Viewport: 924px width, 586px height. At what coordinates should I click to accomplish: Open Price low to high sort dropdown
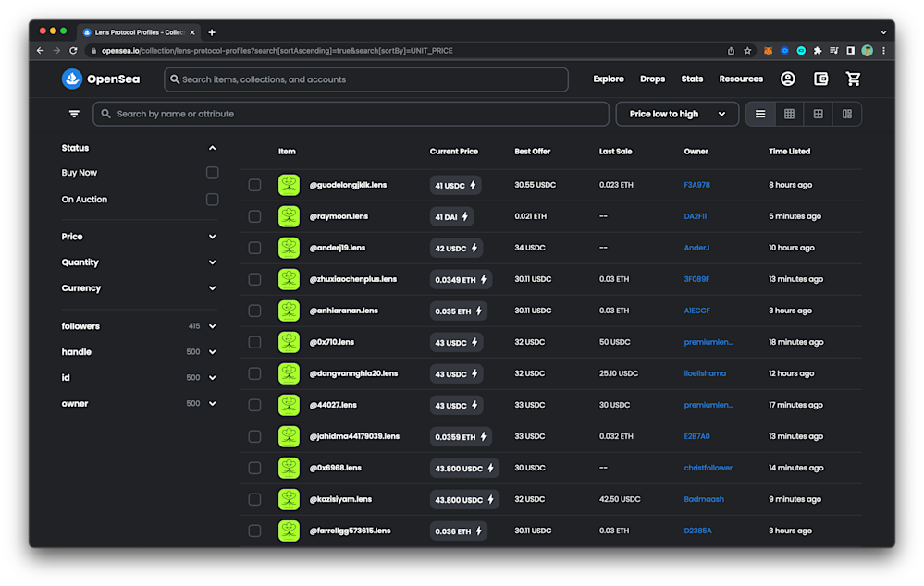coord(677,114)
